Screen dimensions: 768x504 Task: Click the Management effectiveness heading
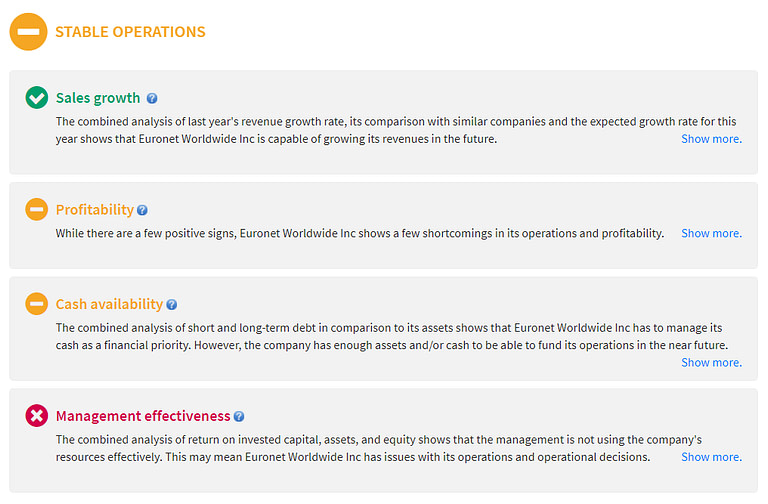143,416
